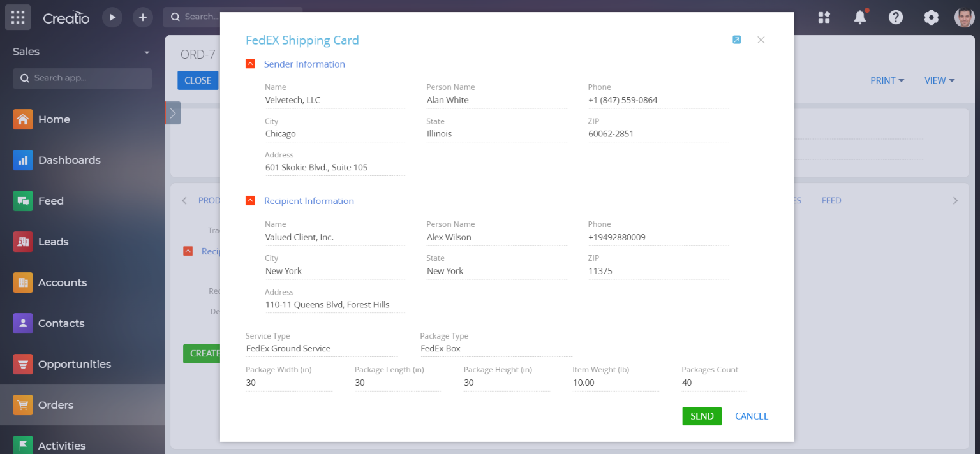Collapse the Sender Information section
This screenshot has width=980, height=454.
pos(250,64)
